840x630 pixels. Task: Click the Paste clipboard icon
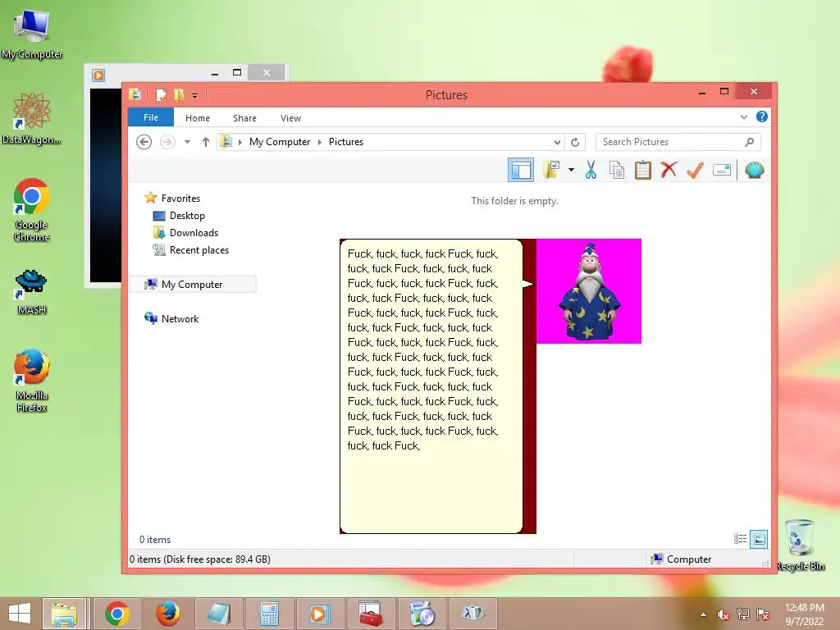click(643, 170)
